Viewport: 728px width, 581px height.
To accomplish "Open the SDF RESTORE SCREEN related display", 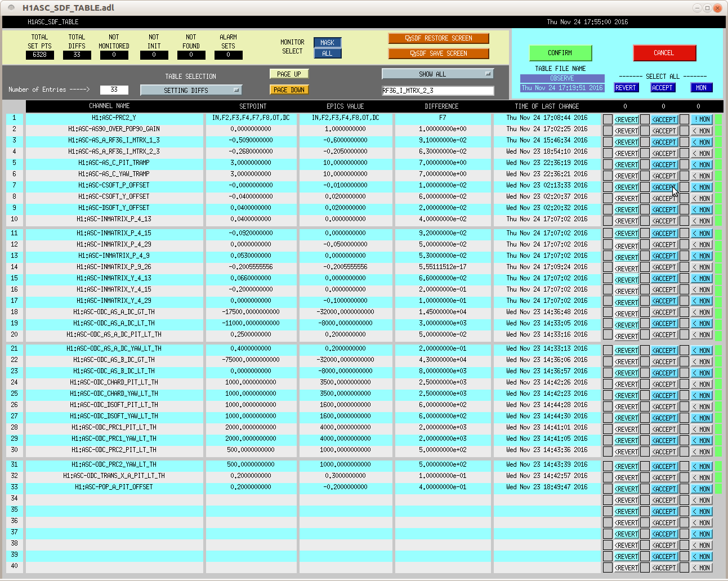I will (x=439, y=38).
